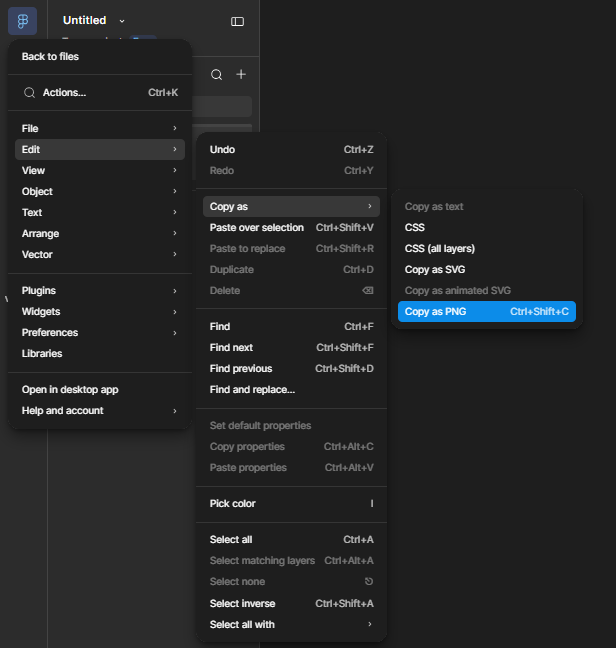Select Undo in Edit menu

[x=291, y=150]
